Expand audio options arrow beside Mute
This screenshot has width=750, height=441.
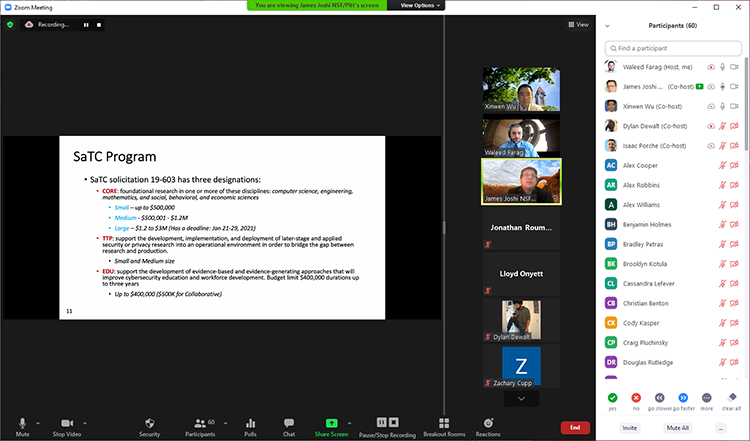pyautogui.click(x=38, y=423)
